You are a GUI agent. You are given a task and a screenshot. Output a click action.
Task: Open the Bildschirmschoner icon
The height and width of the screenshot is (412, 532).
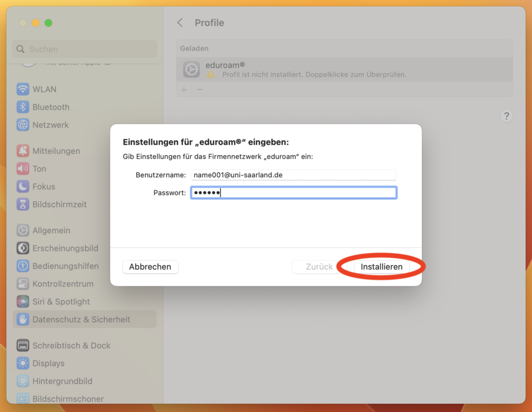pos(23,398)
